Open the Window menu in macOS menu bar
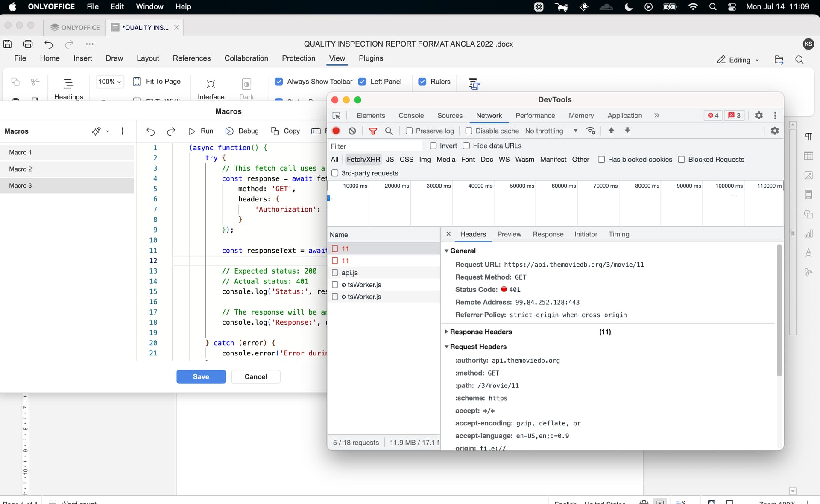This screenshot has width=820, height=504. (149, 7)
